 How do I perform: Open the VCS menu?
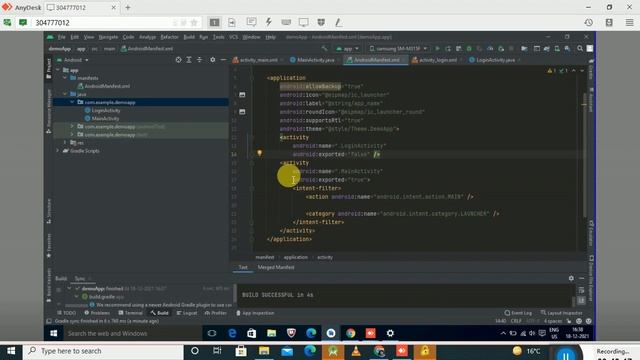point(233,37)
